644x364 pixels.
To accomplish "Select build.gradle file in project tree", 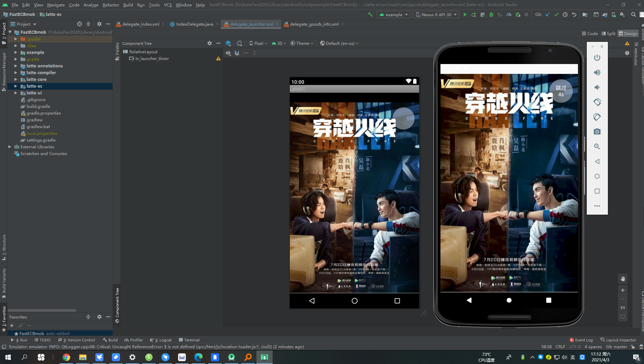I will [x=38, y=106].
